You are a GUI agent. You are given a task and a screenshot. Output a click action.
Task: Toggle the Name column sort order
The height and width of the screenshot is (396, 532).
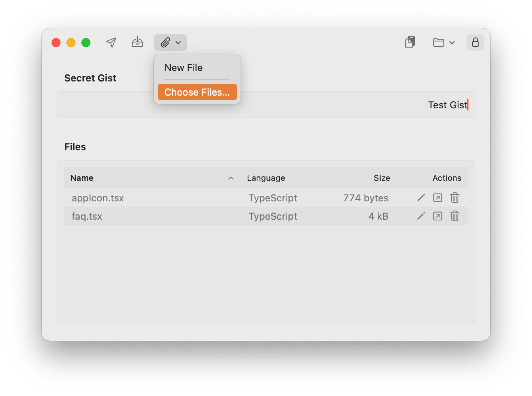tap(231, 178)
